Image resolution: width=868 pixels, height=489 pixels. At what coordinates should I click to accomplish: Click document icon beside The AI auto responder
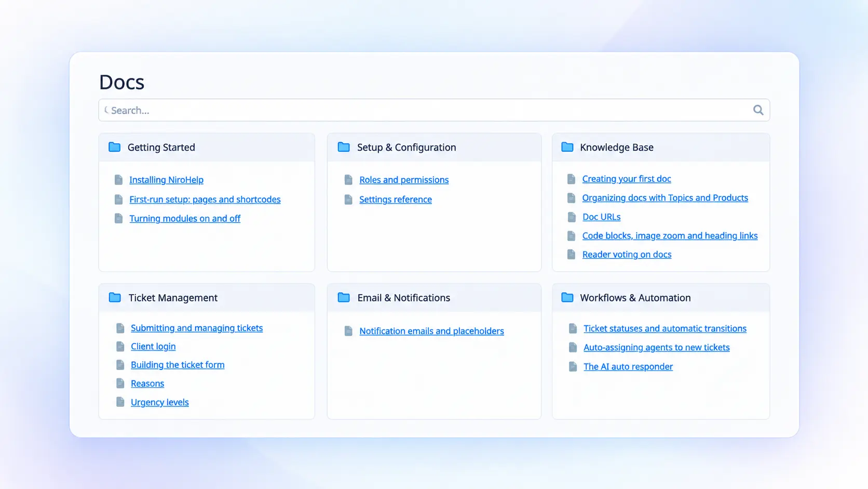573,366
